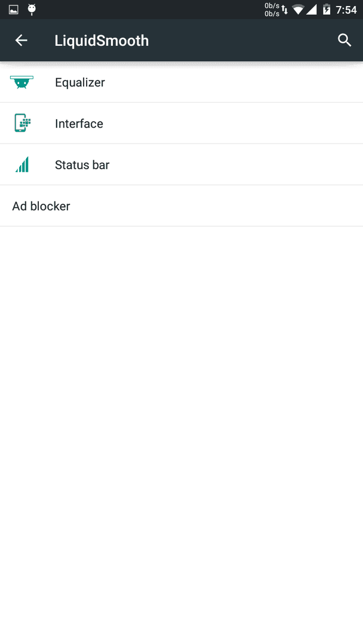Screen dimensions: 363x644
Task: Click the teal Equalizer icon
Action: tap(21, 82)
